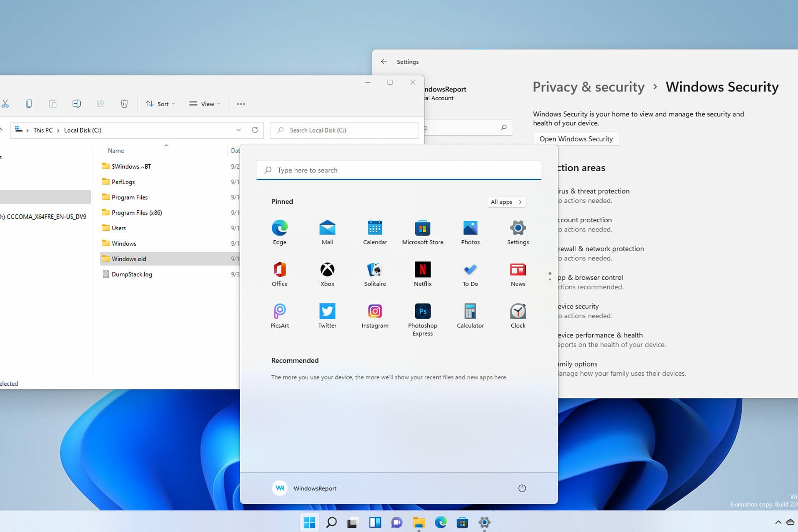This screenshot has height=532, width=798.
Task: Open the News pinned app
Action: (x=518, y=274)
